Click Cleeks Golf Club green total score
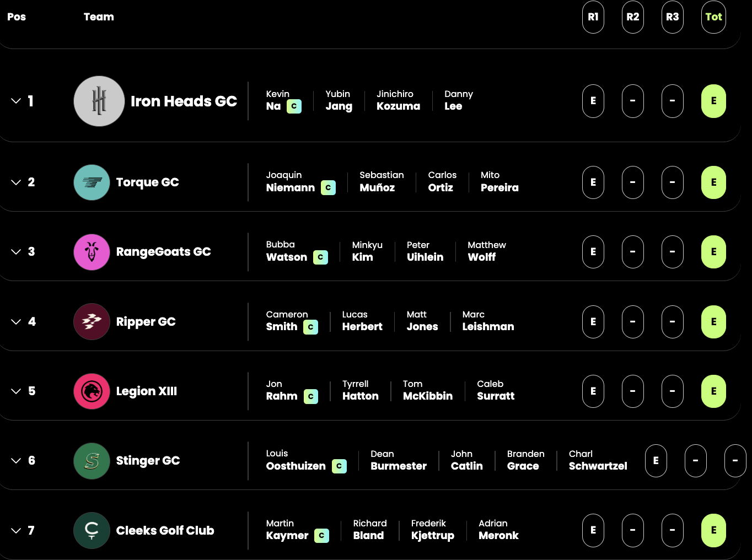Viewport: 752px width, 560px height. [x=713, y=530]
